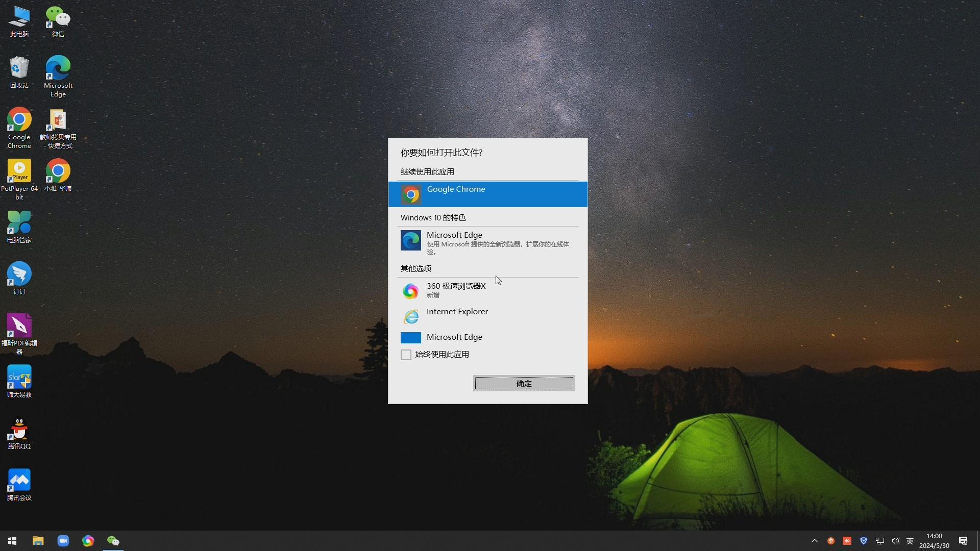Choose Google Chrome to open the file
Image resolution: width=980 pixels, height=551 pixels.
coord(488,194)
